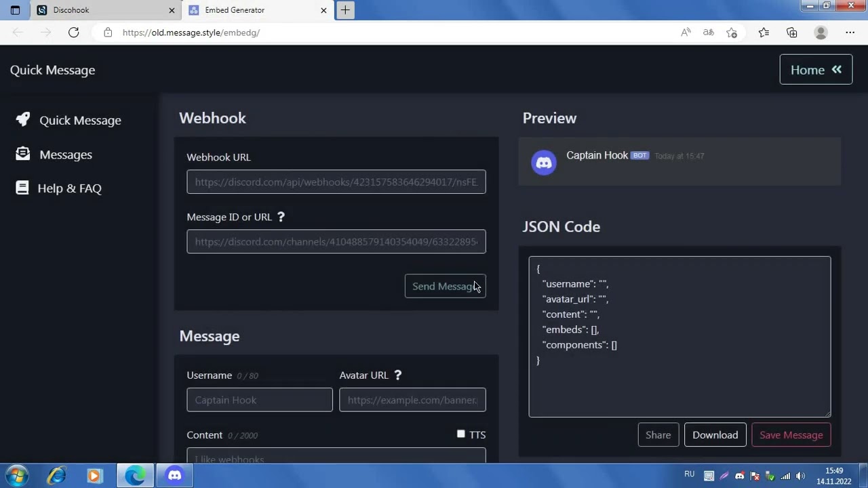The image size is (868, 488).
Task: Select Help & FAQ in the sidebar
Action: pyautogui.click(x=69, y=188)
